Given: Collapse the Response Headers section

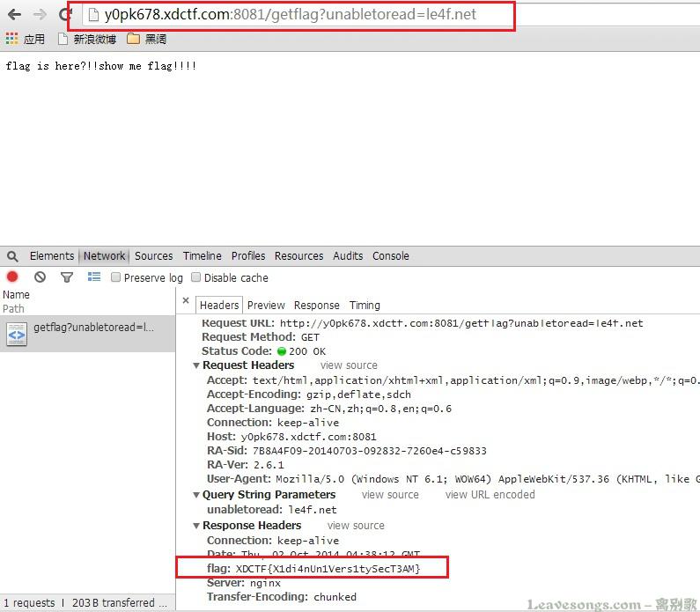Looking at the screenshot, I should coord(196,526).
